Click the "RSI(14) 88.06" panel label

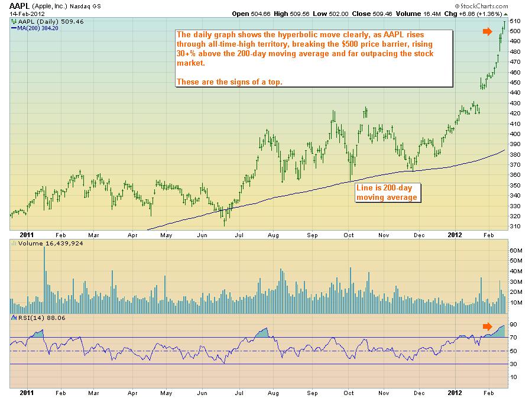click(42, 318)
